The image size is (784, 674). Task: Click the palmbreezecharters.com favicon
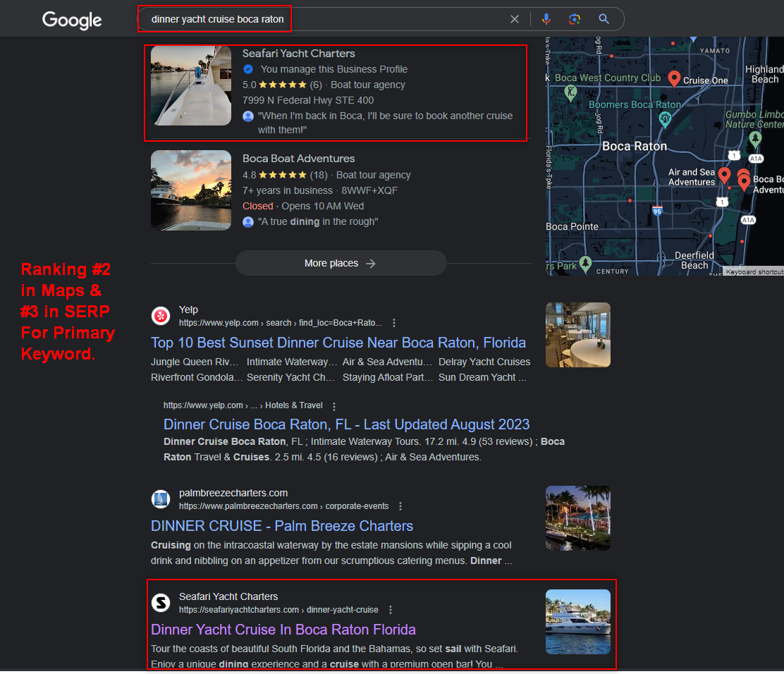[161, 499]
